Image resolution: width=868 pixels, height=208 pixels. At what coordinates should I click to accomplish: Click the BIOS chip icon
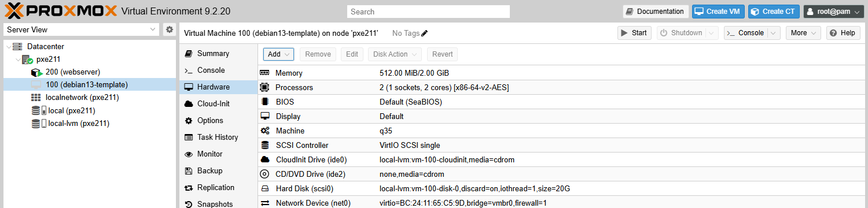pyautogui.click(x=265, y=102)
